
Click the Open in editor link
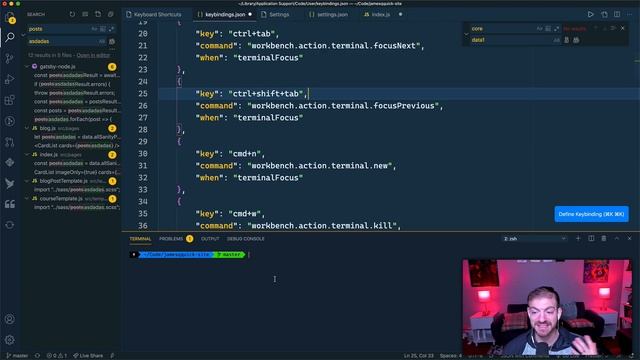click(x=93, y=55)
